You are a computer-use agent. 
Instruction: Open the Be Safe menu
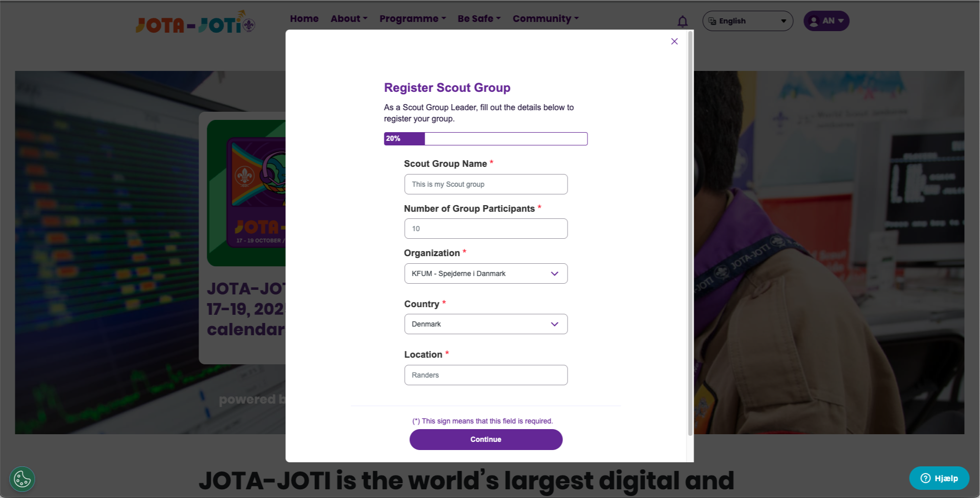pos(479,18)
